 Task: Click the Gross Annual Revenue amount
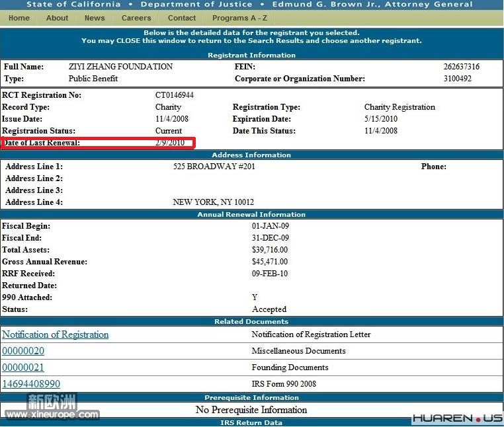click(x=270, y=262)
